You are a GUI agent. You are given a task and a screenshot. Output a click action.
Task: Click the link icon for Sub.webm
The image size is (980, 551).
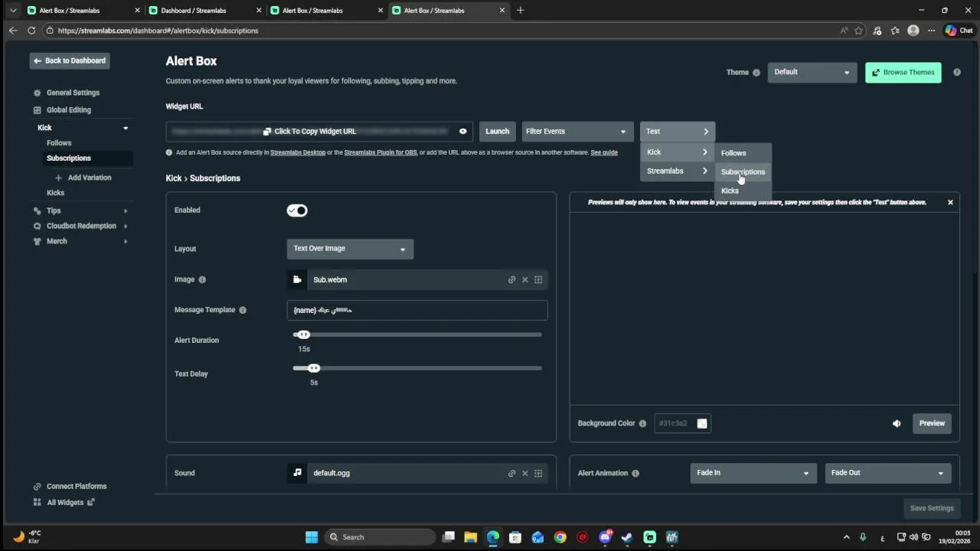511,279
